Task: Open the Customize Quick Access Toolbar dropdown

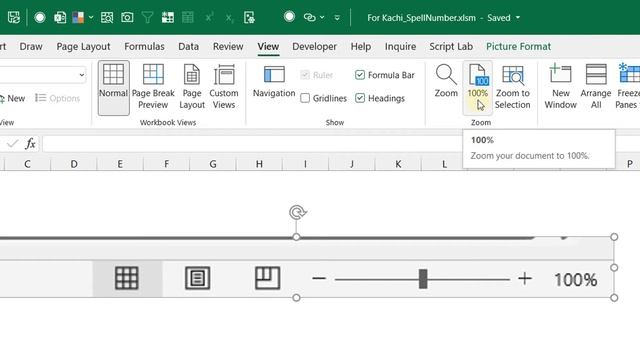Action: point(337,18)
